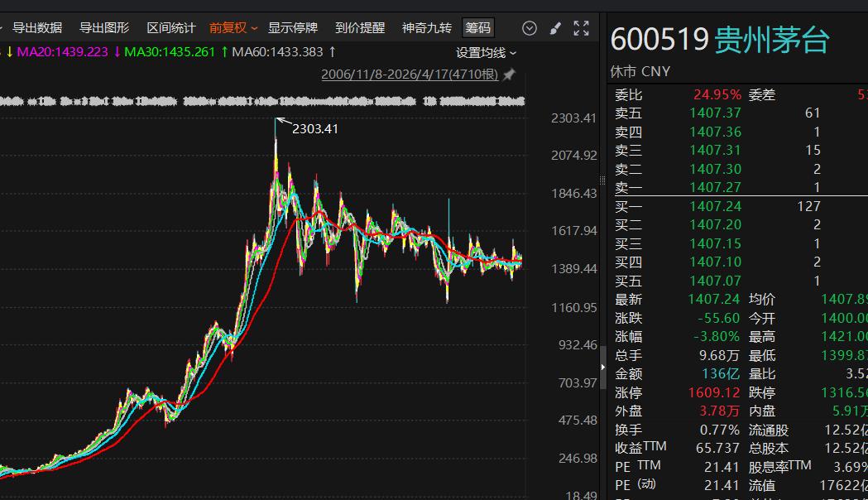Select 买五 price 1407.07

(x=715, y=281)
